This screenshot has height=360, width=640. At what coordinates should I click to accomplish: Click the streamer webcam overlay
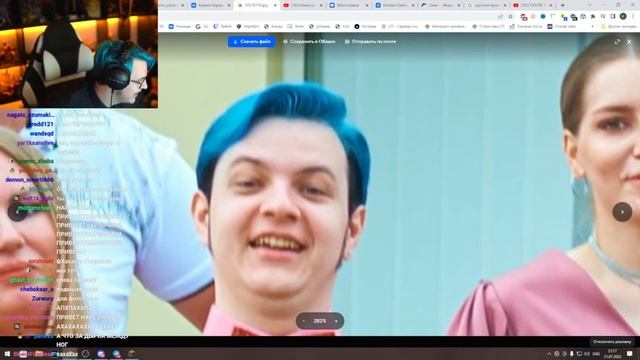79,54
